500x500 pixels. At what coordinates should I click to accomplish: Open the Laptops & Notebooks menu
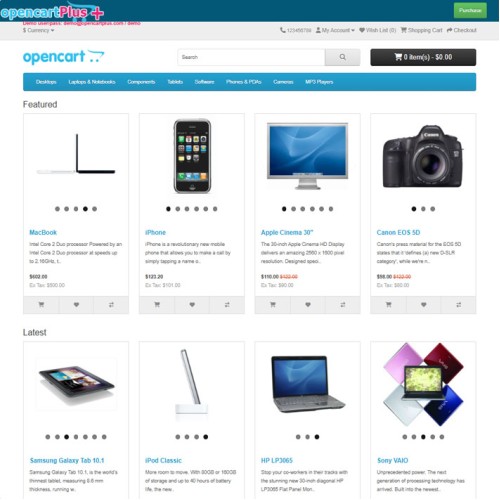[92, 82]
